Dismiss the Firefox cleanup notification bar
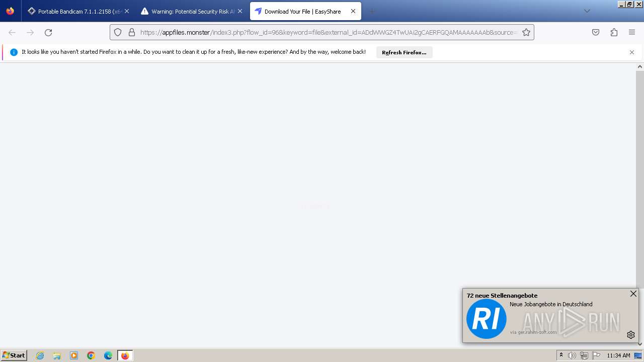Image resolution: width=644 pixels, height=362 pixels. pyautogui.click(x=632, y=52)
